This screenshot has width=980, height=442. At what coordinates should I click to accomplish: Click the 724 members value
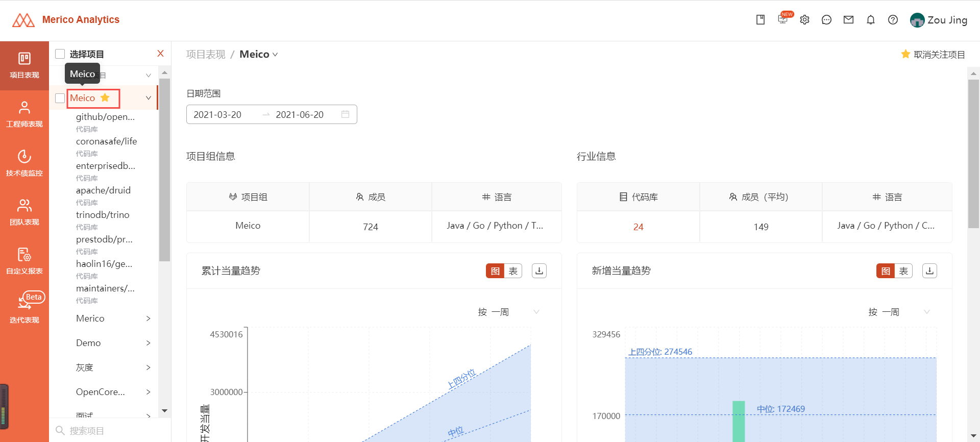point(371,227)
